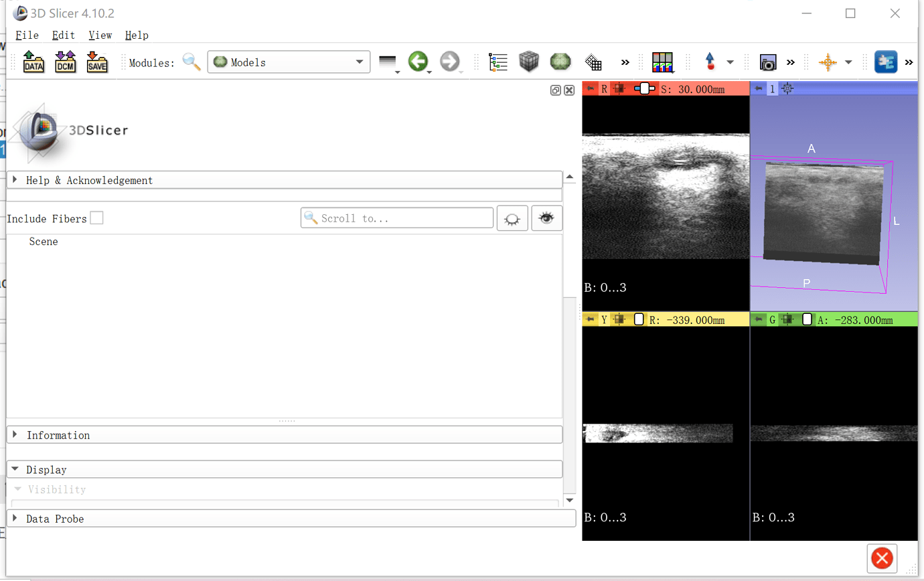924x581 pixels.
Task: Click the closed eye hide-models button
Action: tap(512, 218)
